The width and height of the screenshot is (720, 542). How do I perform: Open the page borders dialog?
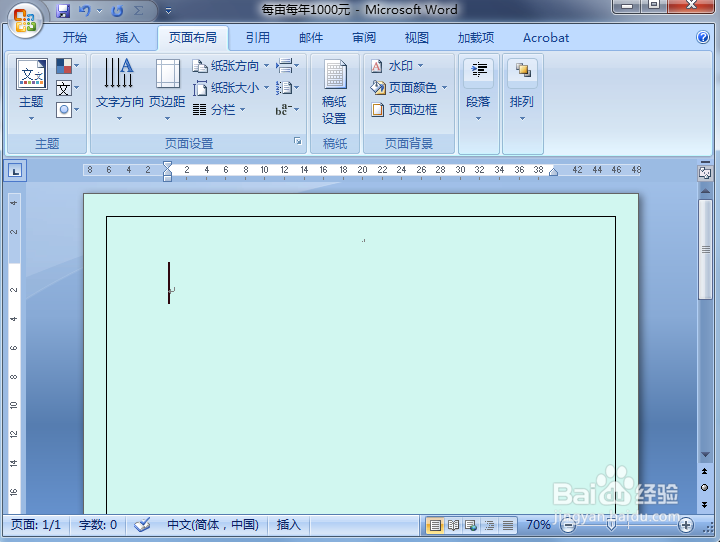[404, 110]
